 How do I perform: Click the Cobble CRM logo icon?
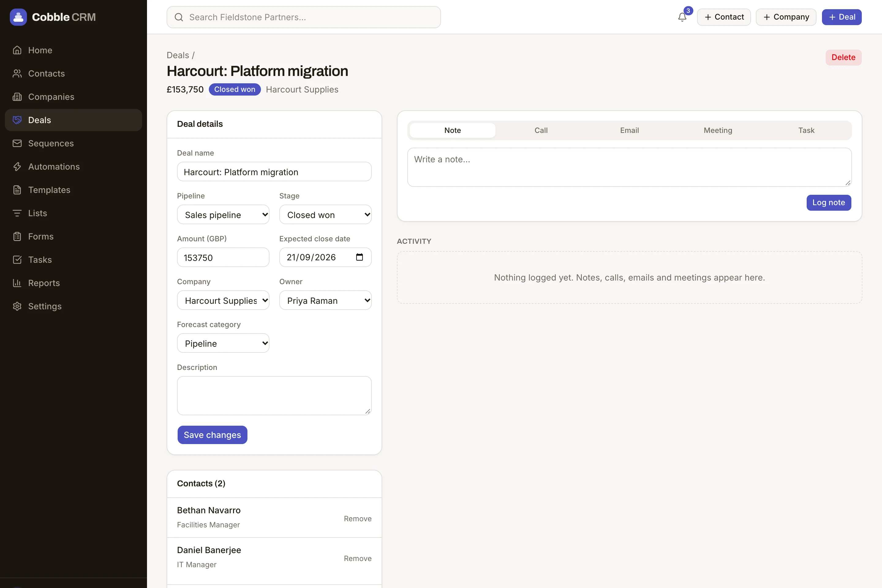18,17
